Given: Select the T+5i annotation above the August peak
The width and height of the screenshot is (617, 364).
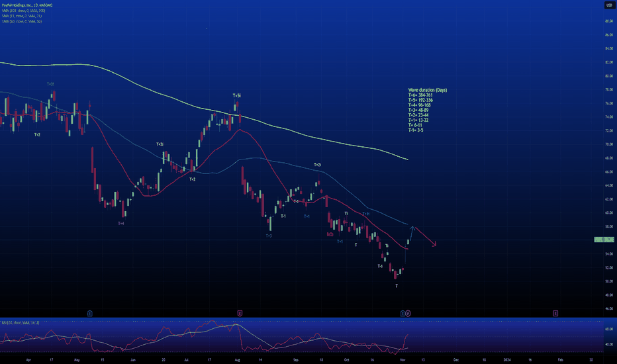Looking at the screenshot, I should click(236, 95).
